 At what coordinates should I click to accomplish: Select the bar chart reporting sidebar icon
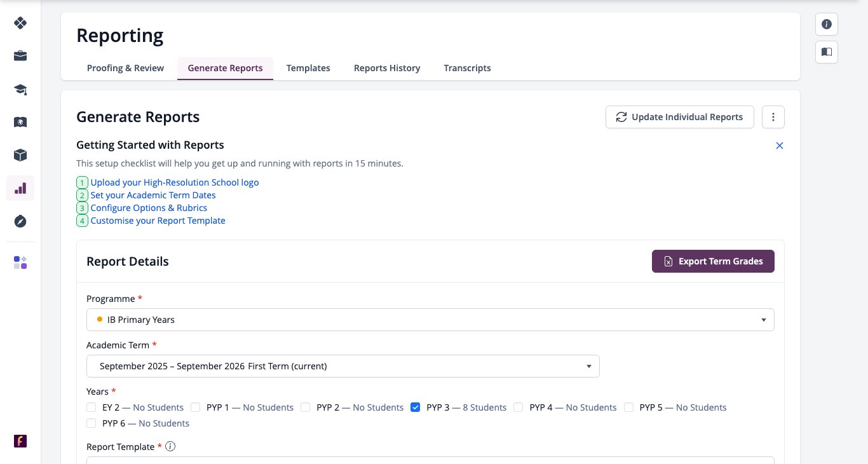pyautogui.click(x=20, y=188)
